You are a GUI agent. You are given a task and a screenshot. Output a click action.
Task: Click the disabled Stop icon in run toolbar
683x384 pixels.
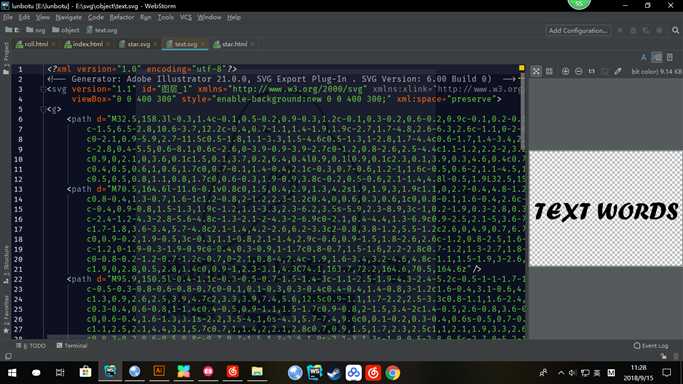pyautogui.click(x=659, y=30)
